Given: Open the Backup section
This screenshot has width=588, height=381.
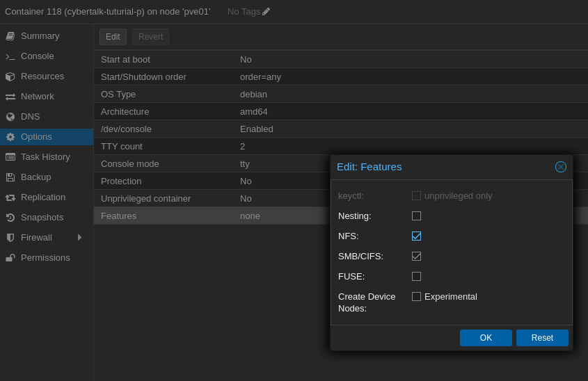Looking at the screenshot, I should pyautogui.click(x=47, y=177).
